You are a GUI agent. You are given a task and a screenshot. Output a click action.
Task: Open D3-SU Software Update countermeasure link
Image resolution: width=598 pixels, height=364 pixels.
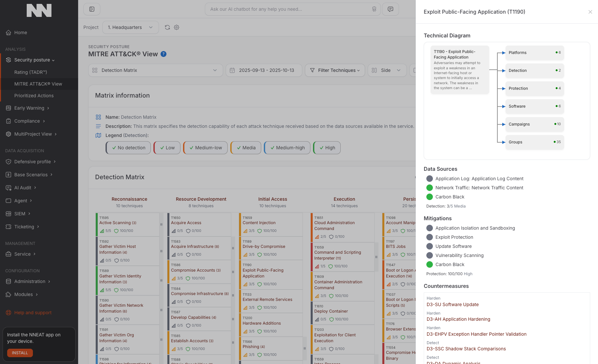[x=452, y=304]
